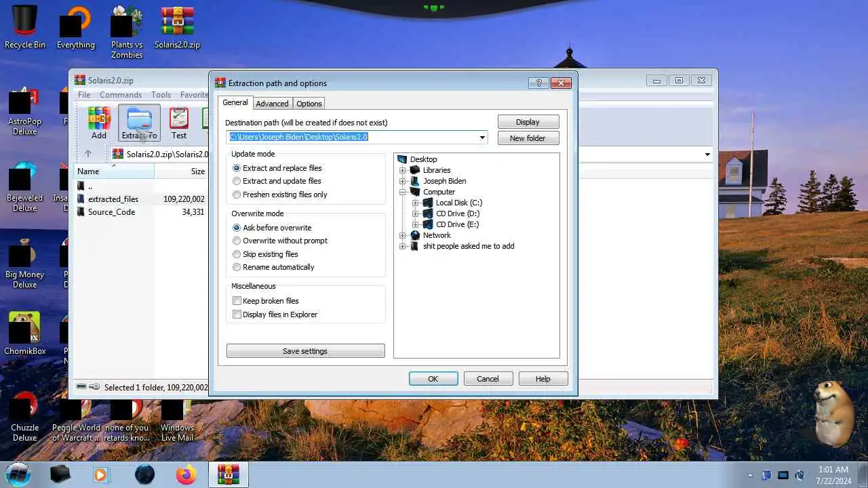Open the media player taskbar icon
Viewport: 868px width, 488px height.
[x=100, y=474]
